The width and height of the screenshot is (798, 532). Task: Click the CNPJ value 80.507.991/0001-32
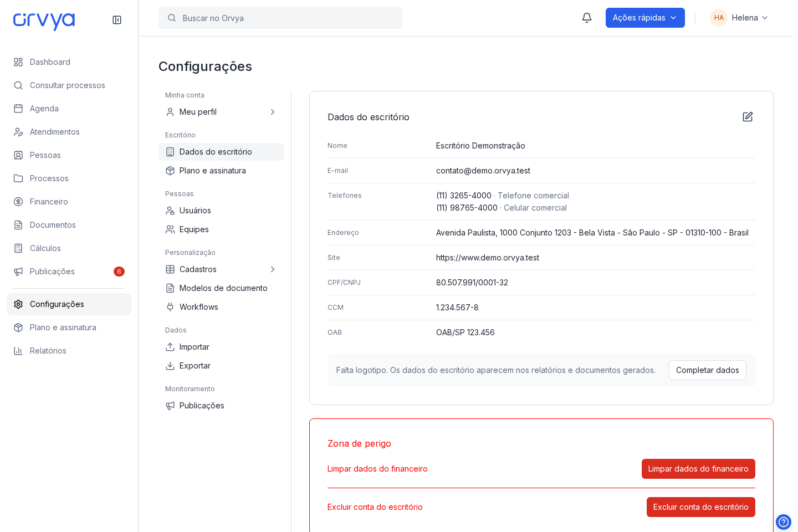(x=472, y=283)
